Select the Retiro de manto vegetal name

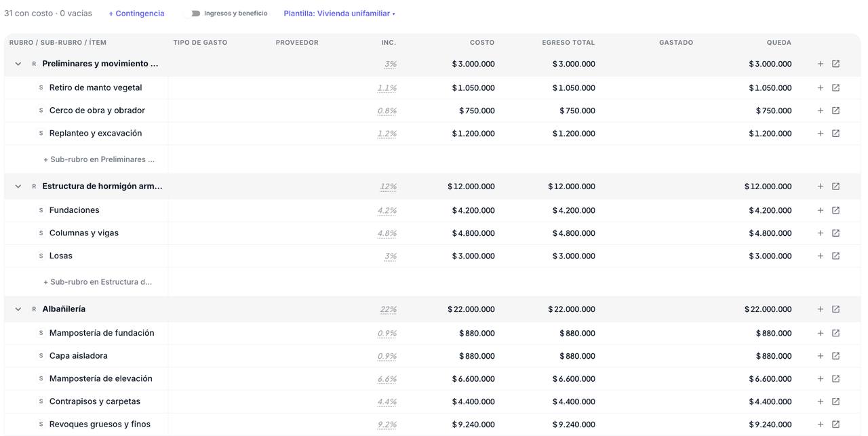96,87
